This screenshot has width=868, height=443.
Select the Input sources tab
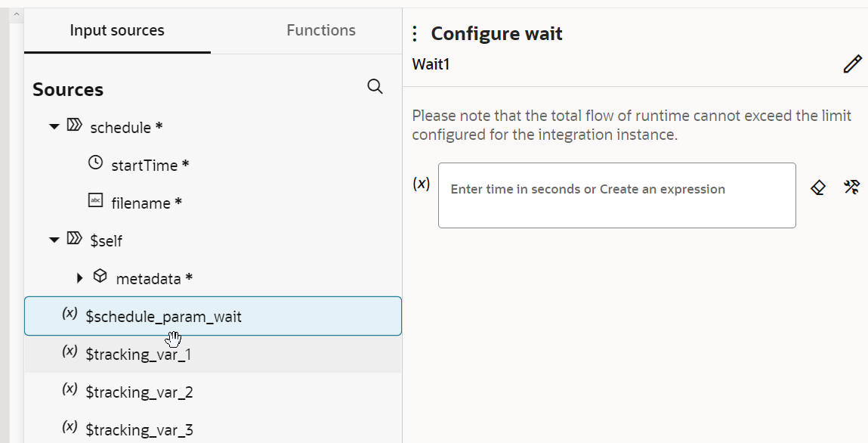117,31
